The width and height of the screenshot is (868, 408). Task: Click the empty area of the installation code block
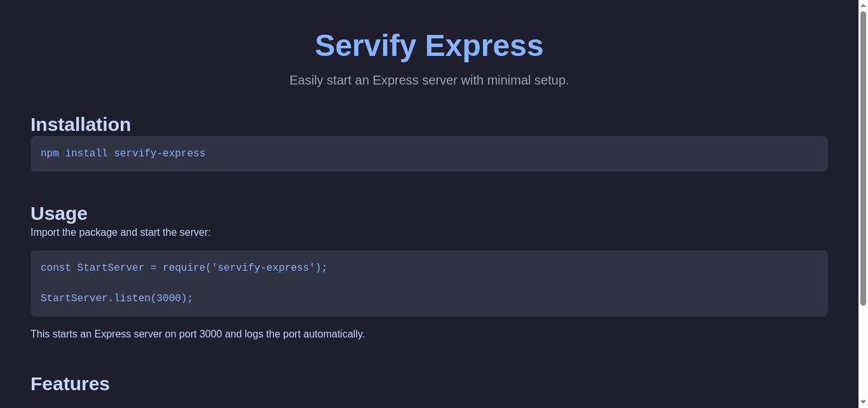pos(515,153)
